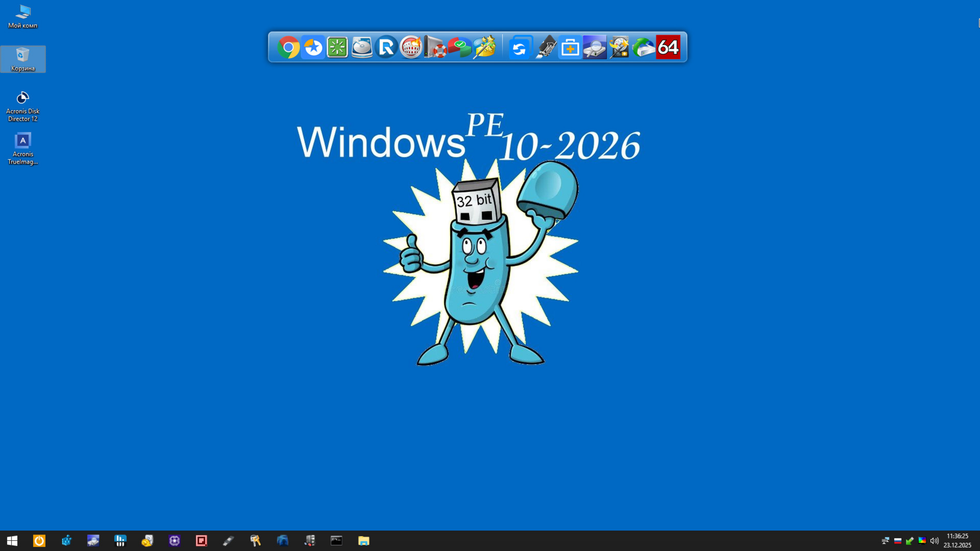Image resolution: width=980 pixels, height=551 pixels.
Task: Select the Мой комп desktop icon
Action: click(23, 17)
